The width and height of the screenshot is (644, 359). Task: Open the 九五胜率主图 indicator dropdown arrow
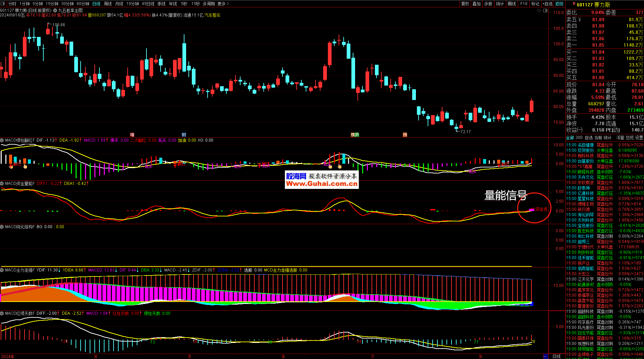pos(55,10)
